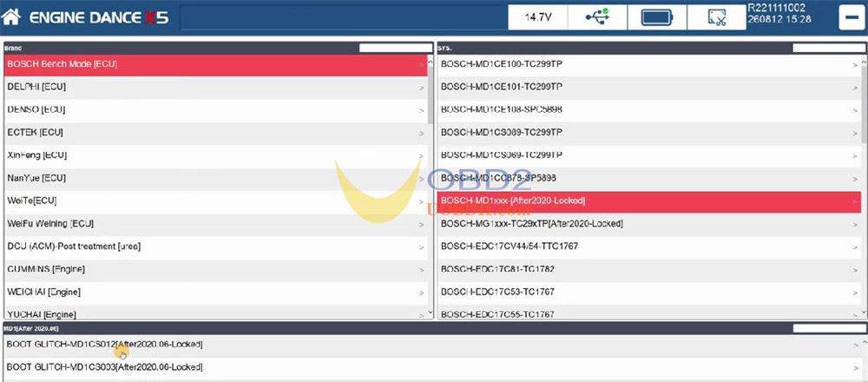Minimize the application with minus button
Screen dimensions: 868x382
click(x=852, y=17)
